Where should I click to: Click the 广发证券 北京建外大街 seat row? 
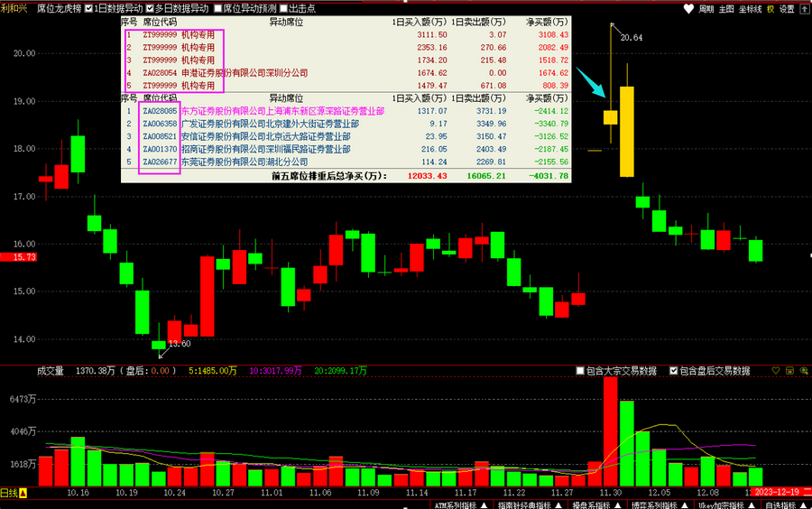tap(346, 124)
